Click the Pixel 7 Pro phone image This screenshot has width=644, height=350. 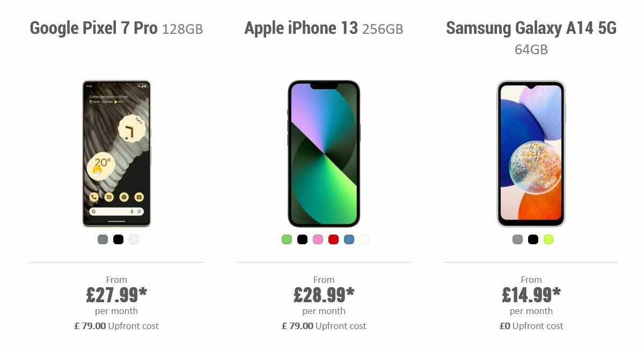click(x=116, y=153)
